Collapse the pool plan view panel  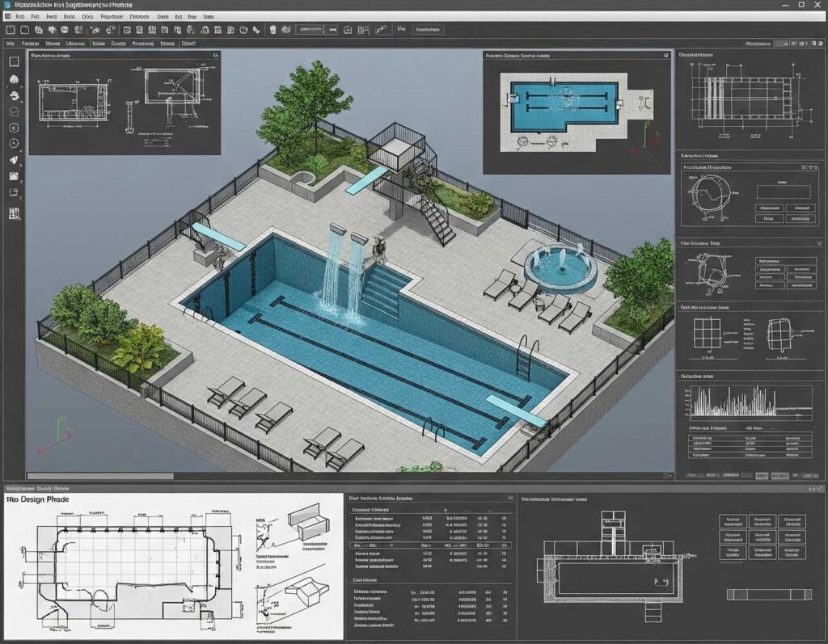665,57
